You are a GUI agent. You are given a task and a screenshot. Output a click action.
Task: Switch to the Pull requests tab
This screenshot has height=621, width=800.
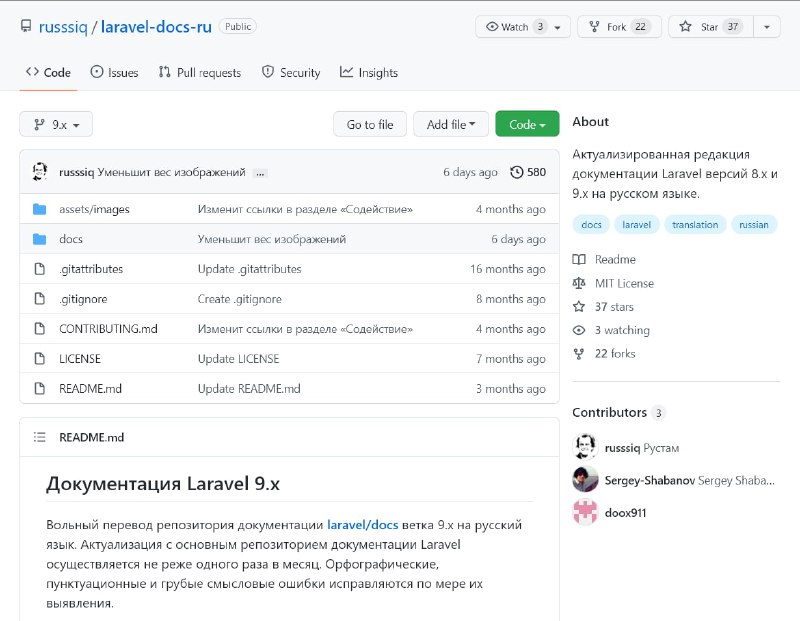pos(199,72)
